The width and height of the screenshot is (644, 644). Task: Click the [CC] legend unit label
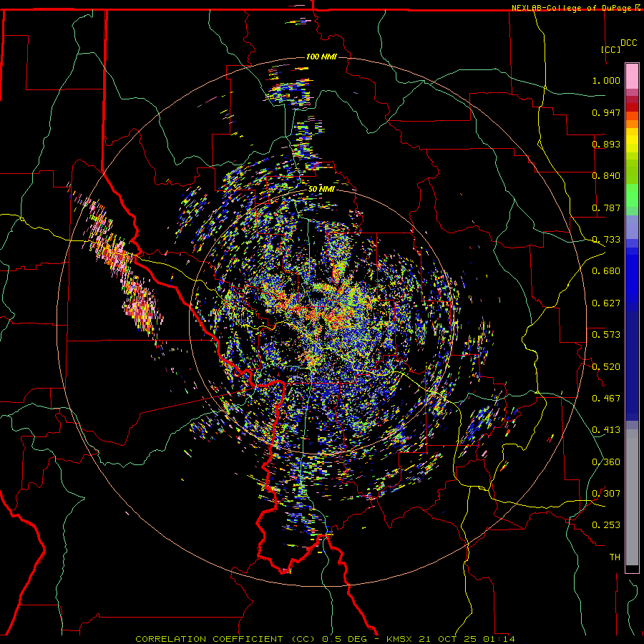(610, 49)
